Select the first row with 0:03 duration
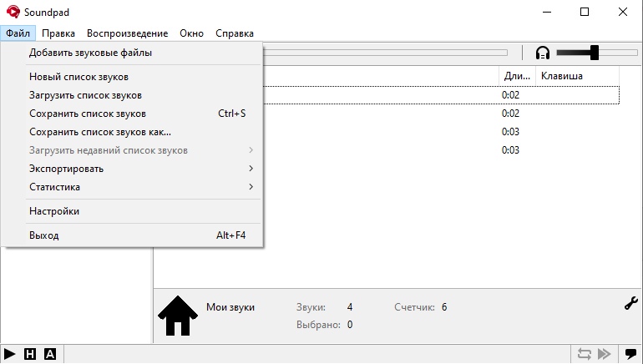This screenshot has width=643, height=364. [x=441, y=132]
